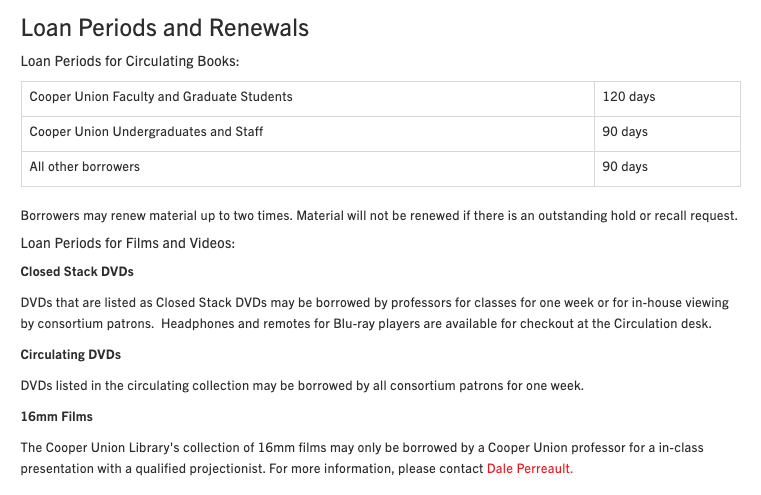Click the Loan Periods for Films and Videos subheading

click(x=128, y=243)
